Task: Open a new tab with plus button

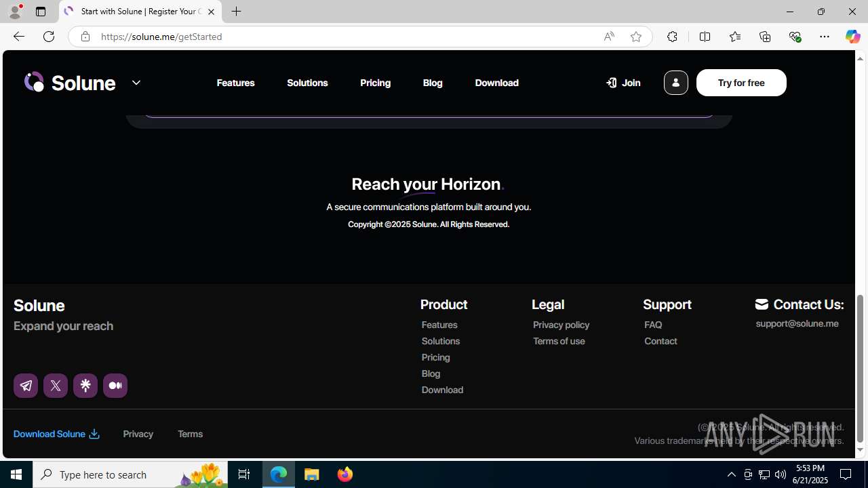Action: [237, 12]
